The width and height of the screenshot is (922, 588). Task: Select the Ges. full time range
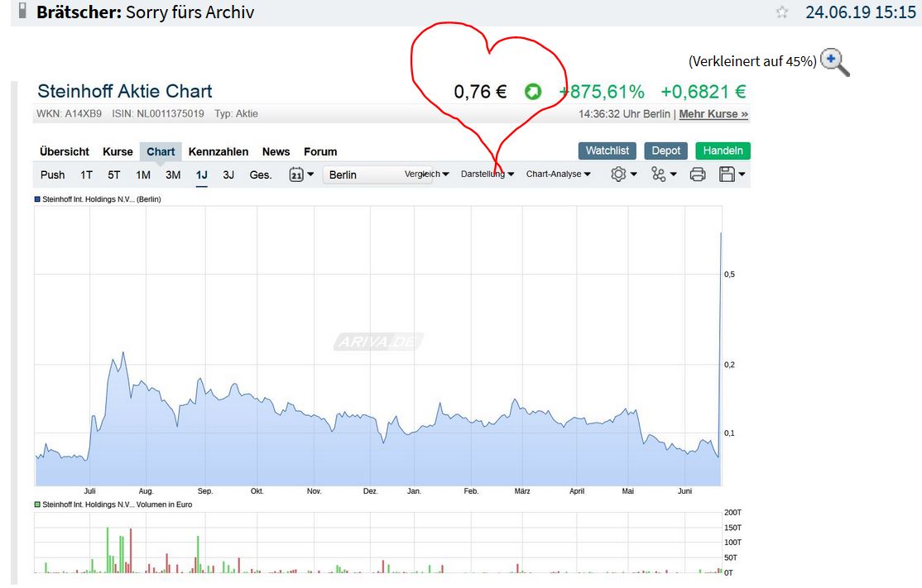261,174
